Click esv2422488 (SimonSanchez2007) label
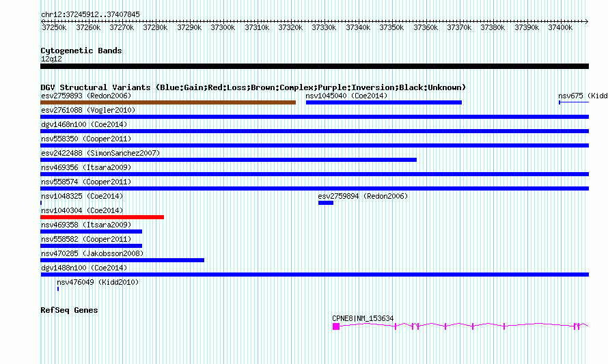The width and height of the screenshot is (608, 364). tap(100, 153)
